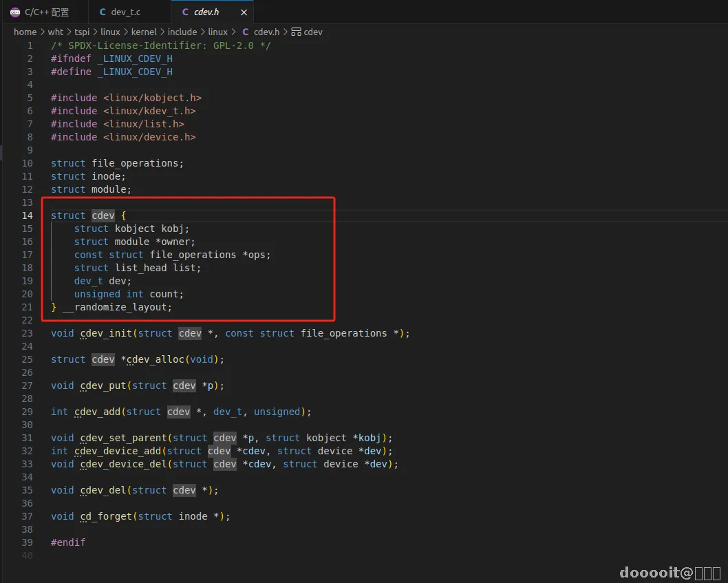Click the cdev_init function name
This screenshot has height=583, width=728.
(106, 333)
